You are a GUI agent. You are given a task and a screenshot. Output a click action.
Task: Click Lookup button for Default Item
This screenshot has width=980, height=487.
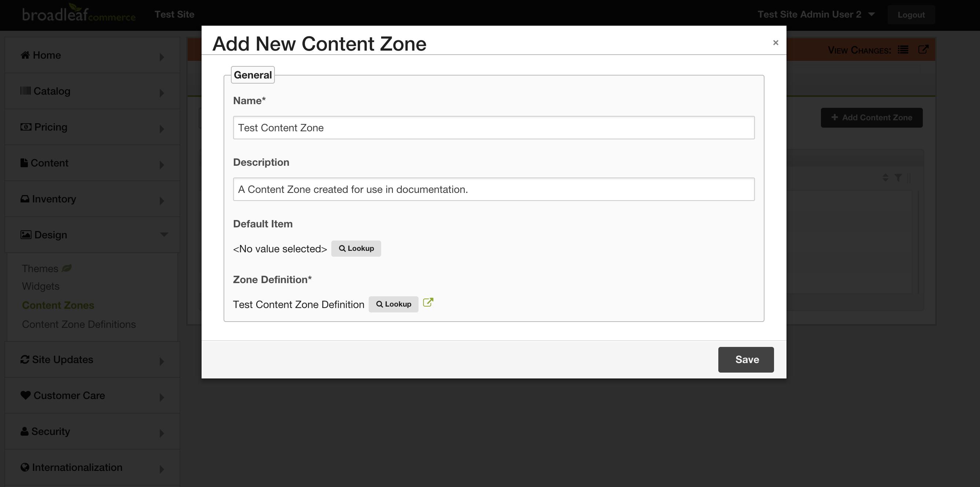coord(356,249)
